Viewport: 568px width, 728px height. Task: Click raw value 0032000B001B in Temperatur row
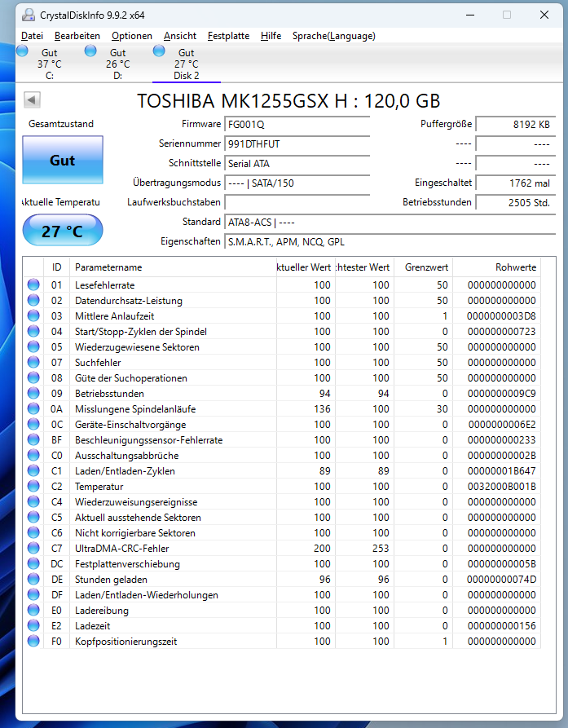[x=502, y=487]
